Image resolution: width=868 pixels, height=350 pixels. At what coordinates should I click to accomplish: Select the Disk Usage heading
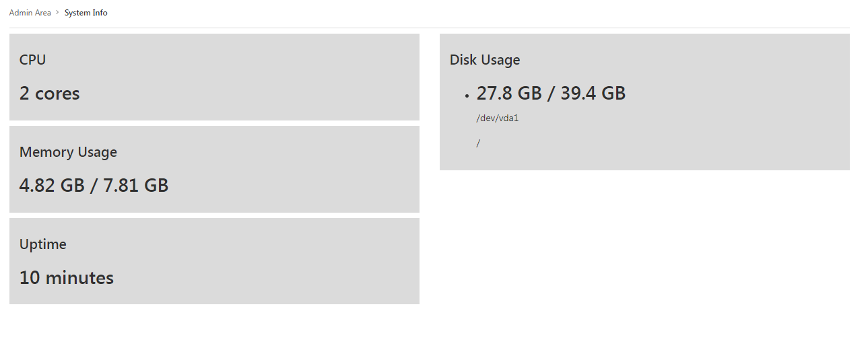point(485,60)
